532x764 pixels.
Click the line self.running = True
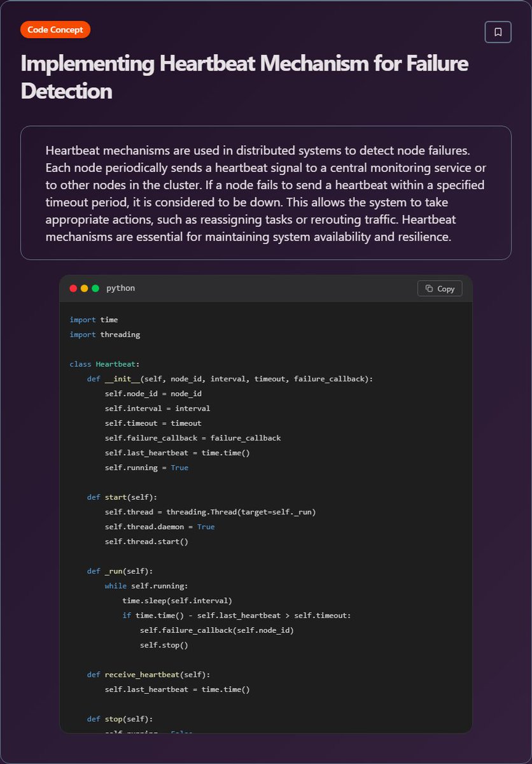(x=147, y=467)
